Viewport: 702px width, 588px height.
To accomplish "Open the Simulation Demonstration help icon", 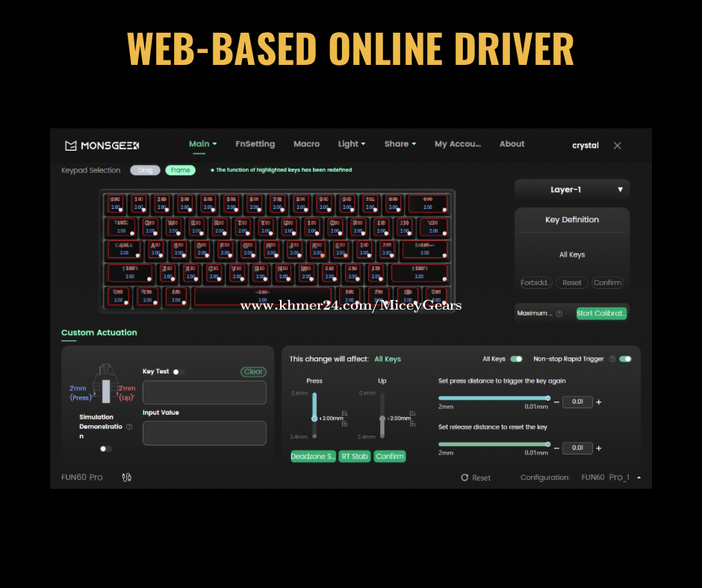I will [x=129, y=427].
